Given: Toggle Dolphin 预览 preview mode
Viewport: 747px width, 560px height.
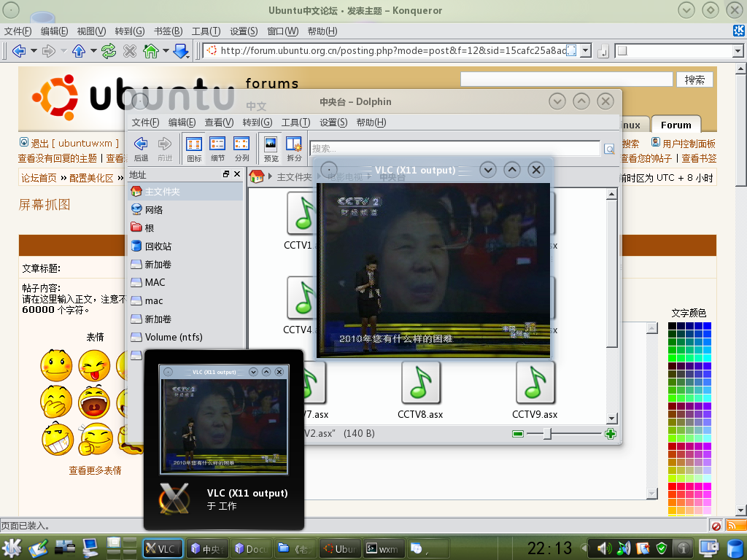Looking at the screenshot, I should coord(271,149).
